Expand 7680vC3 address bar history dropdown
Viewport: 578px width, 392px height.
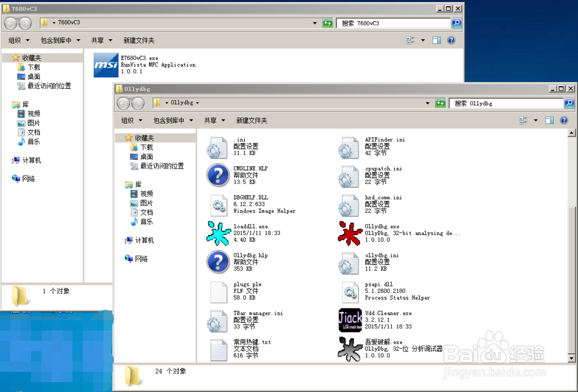(315, 23)
